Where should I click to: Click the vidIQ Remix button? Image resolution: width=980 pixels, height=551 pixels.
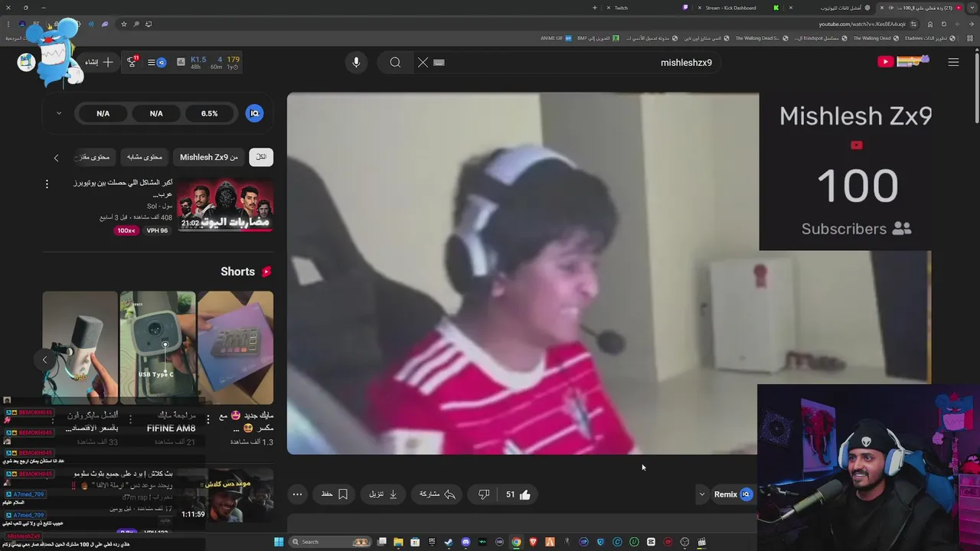click(x=733, y=494)
